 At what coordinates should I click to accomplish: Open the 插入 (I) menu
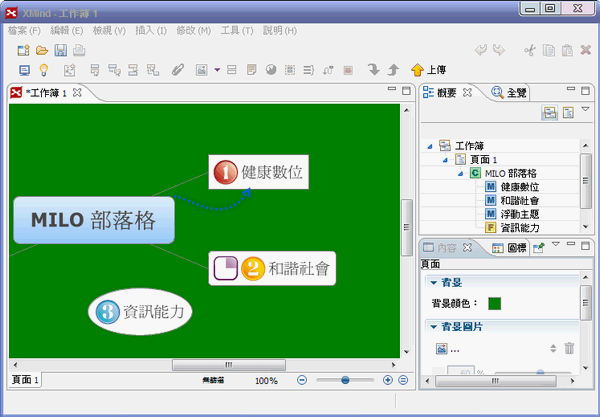coord(151,31)
